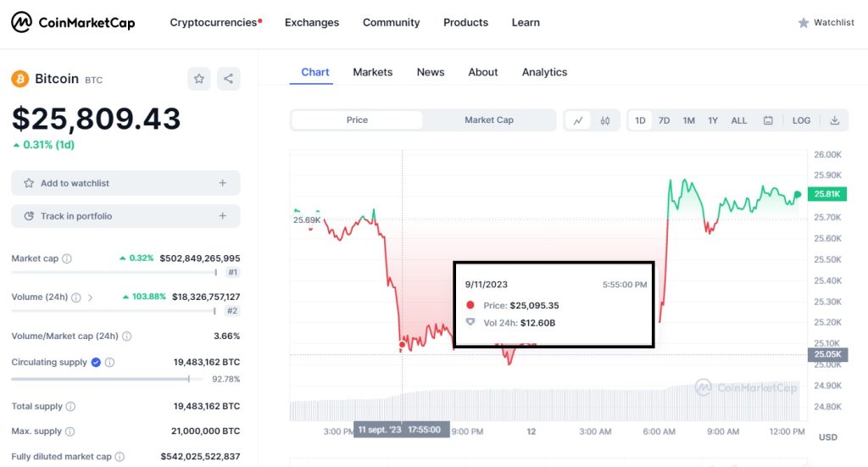Select the line chart view icon
The image size is (868, 467).
[578, 120]
